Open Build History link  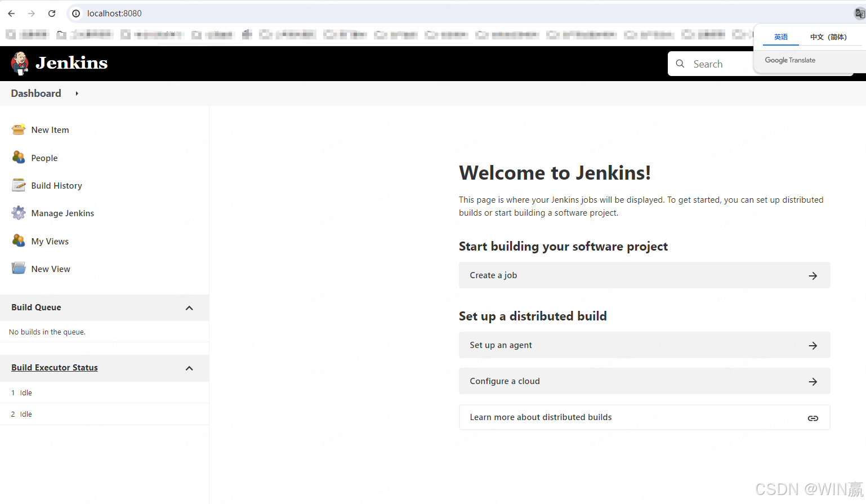[x=57, y=186]
